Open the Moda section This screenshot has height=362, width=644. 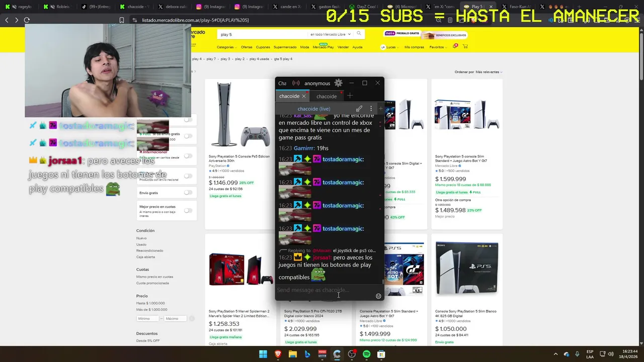pyautogui.click(x=304, y=47)
